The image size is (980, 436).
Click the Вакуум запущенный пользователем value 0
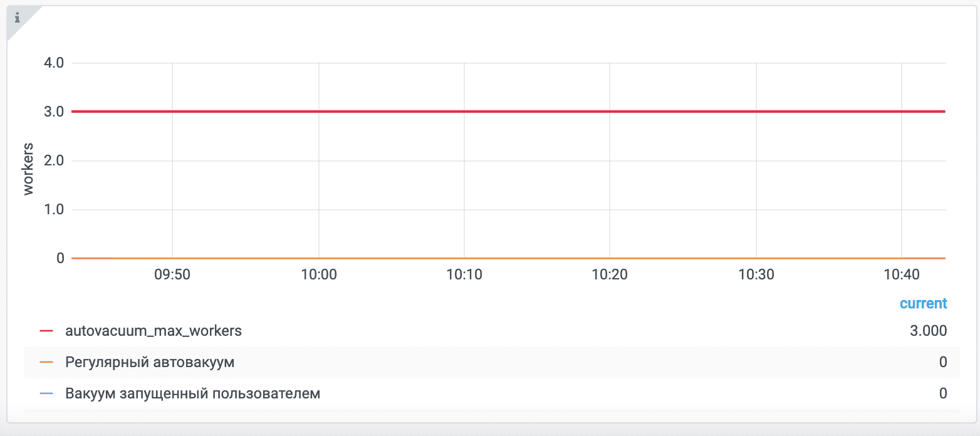942,394
